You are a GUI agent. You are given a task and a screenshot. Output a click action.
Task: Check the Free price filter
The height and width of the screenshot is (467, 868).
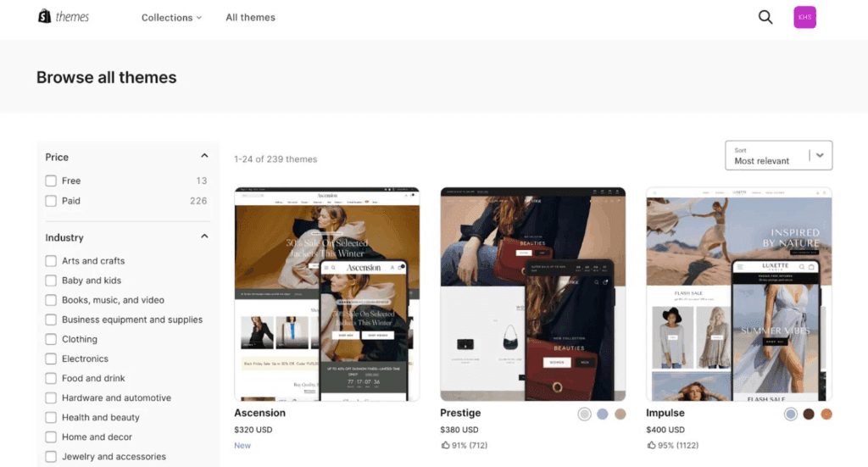pyautogui.click(x=51, y=181)
